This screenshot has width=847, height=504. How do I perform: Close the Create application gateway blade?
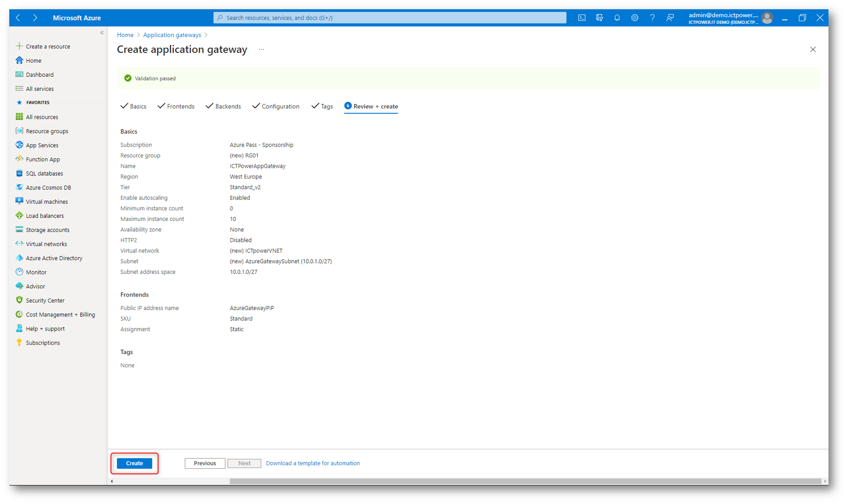pyautogui.click(x=813, y=49)
